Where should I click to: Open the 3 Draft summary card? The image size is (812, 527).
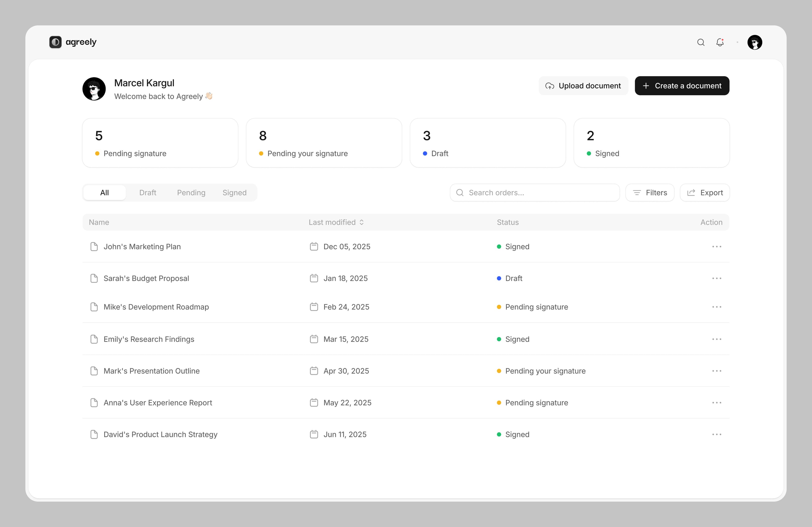coord(488,143)
